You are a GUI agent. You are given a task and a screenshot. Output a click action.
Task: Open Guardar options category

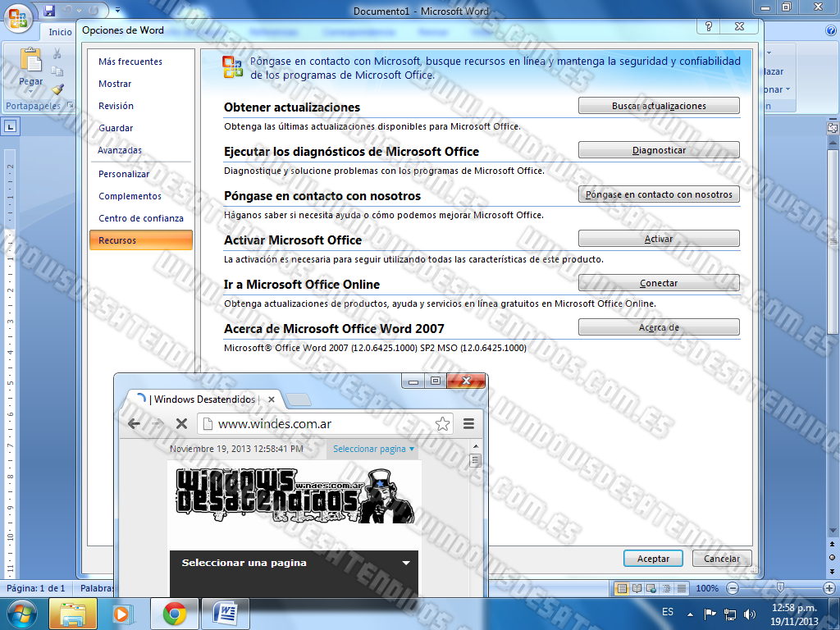point(116,128)
